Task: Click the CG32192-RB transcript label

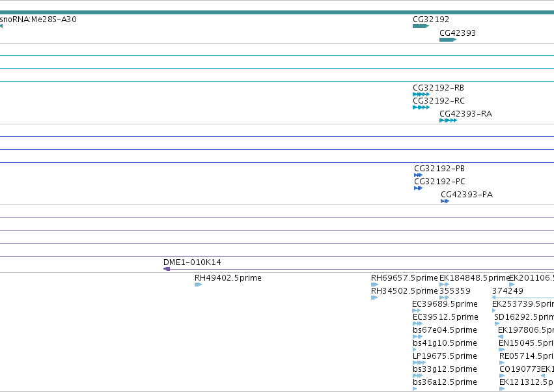Action: click(x=439, y=87)
